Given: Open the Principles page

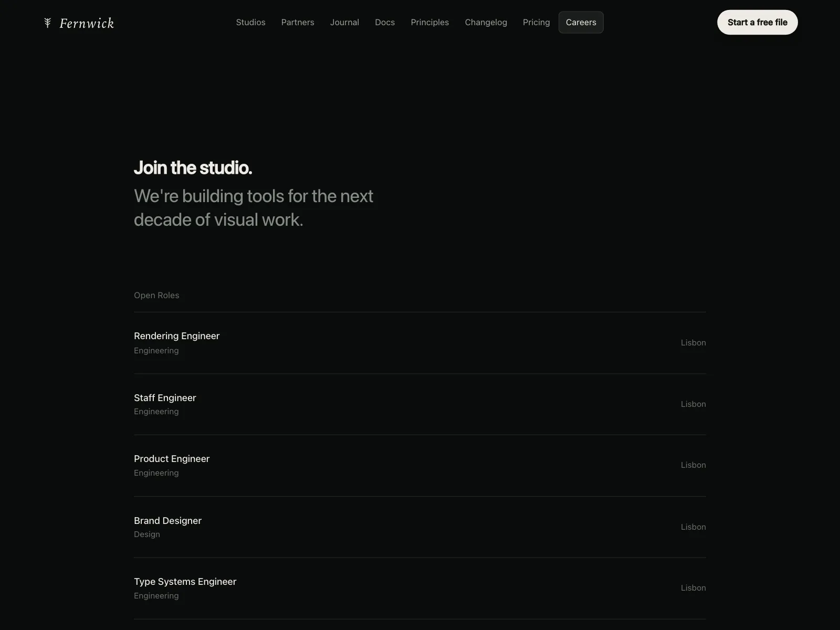Looking at the screenshot, I should pyautogui.click(x=429, y=22).
